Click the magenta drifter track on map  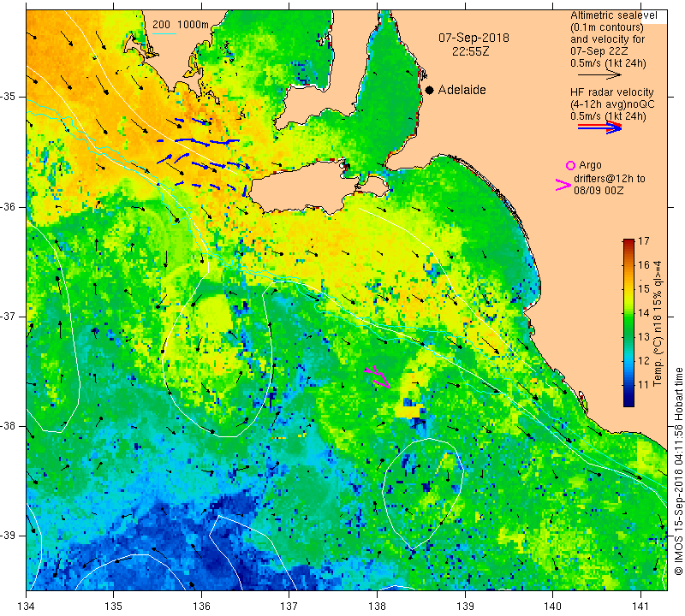point(377,376)
